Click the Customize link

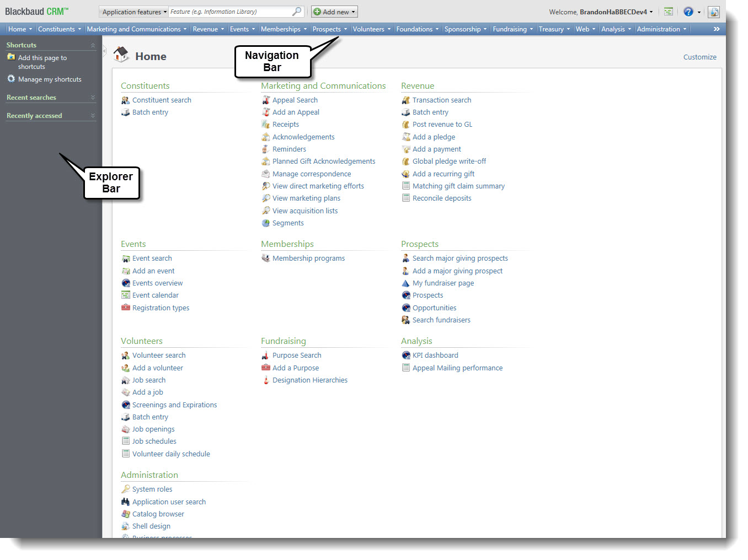pyautogui.click(x=699, y=57)
